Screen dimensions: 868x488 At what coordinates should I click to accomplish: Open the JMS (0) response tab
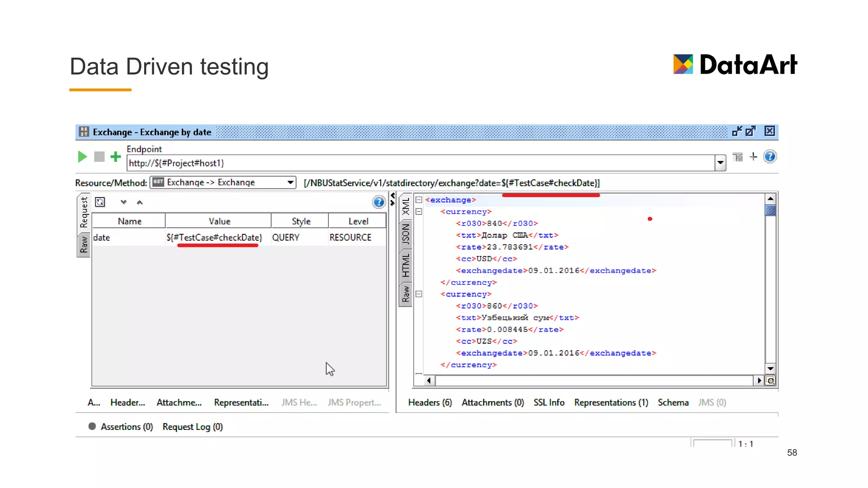(712, 402)
